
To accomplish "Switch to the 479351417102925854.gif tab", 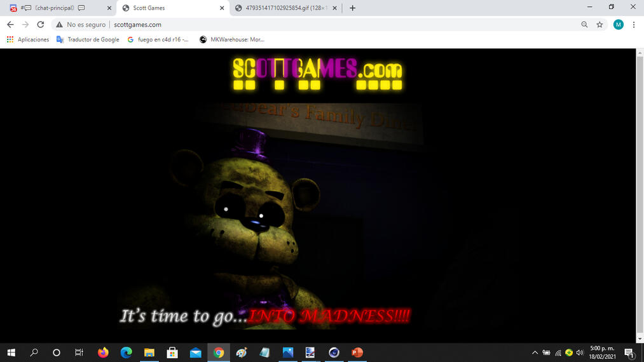I will click(286, 8).
